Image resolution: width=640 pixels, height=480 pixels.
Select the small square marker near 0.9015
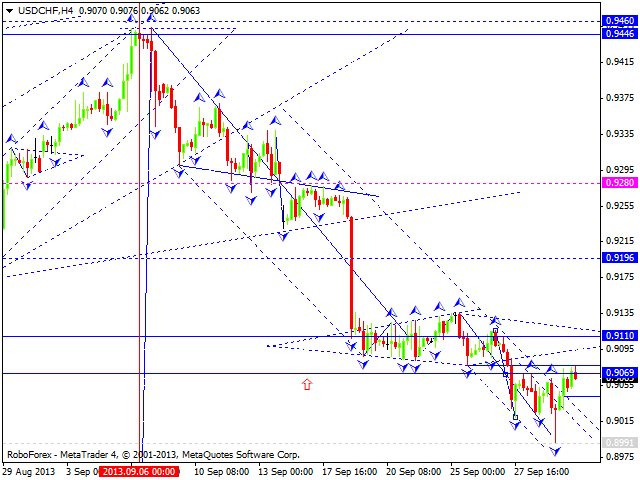[515, 417]
